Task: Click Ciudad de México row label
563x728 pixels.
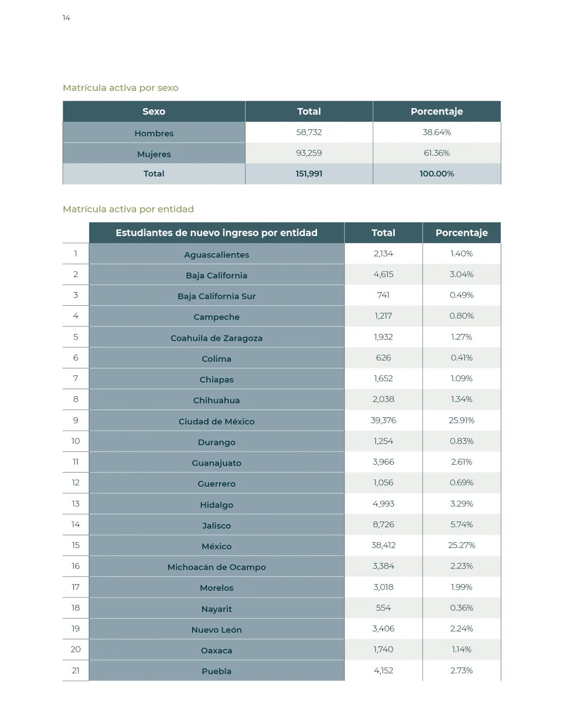Action: pos(217,421)
